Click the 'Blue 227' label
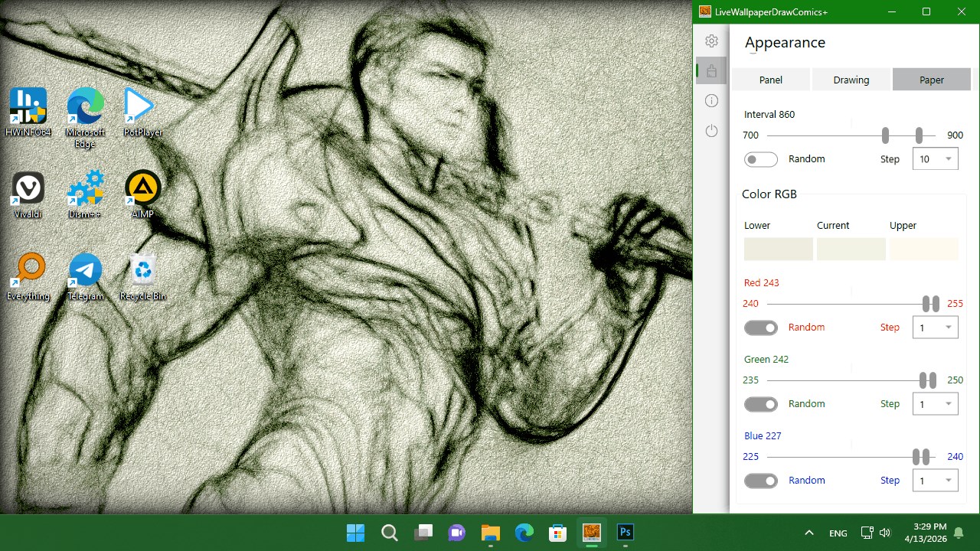 point(763,436)
